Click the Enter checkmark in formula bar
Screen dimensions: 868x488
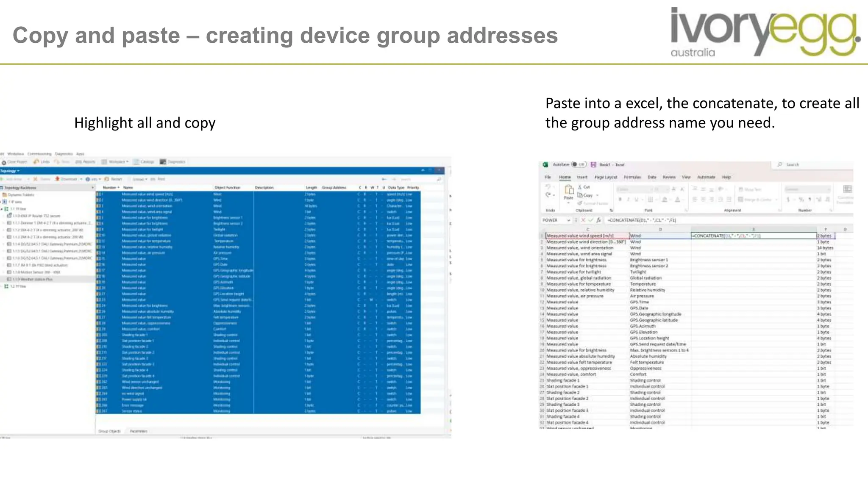click(590, 220)
